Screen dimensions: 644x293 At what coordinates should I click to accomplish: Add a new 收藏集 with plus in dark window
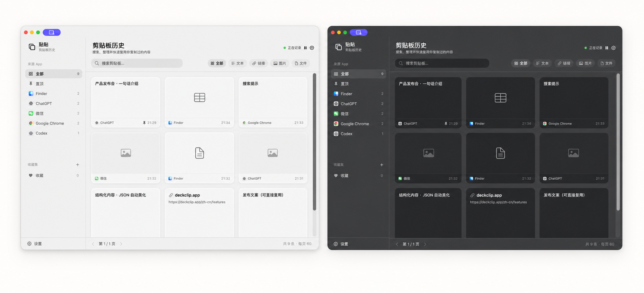coord(382,165)
